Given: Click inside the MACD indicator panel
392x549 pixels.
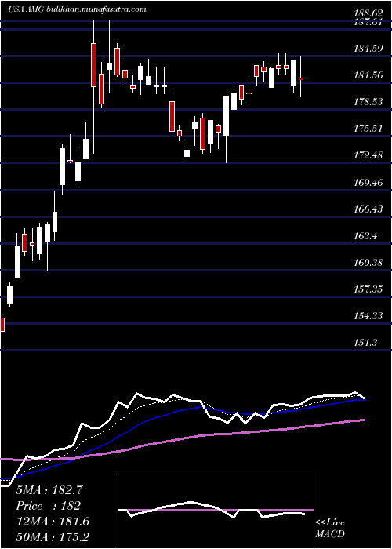Looking at the screenshot, I should [x=216, y=510].
